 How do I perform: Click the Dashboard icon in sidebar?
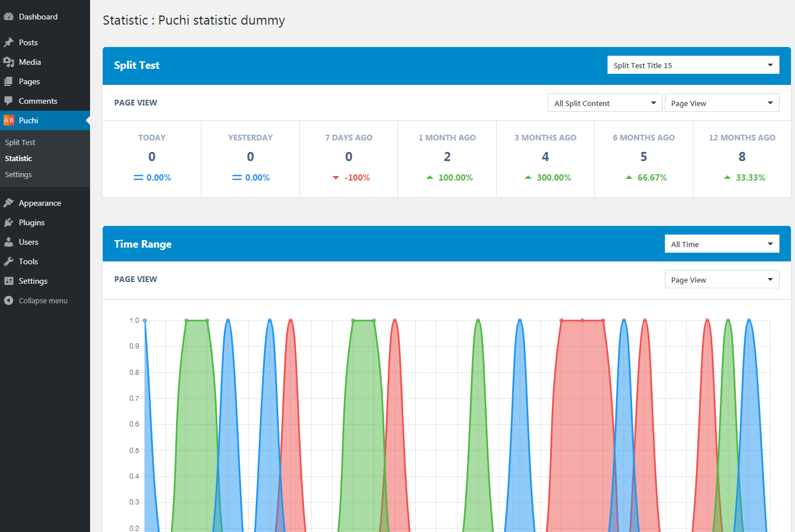click(x=9, y=17)
